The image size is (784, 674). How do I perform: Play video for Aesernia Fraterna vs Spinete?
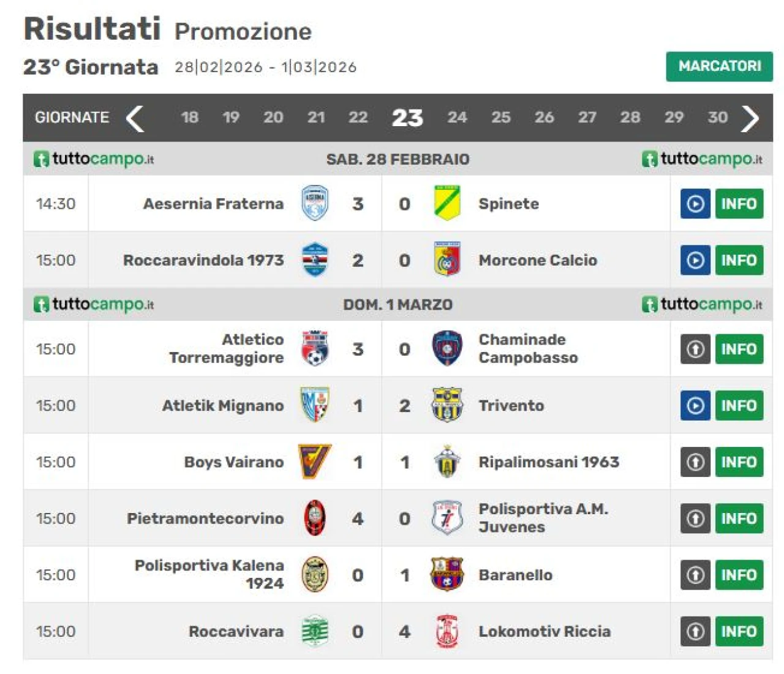click(695, 204)
